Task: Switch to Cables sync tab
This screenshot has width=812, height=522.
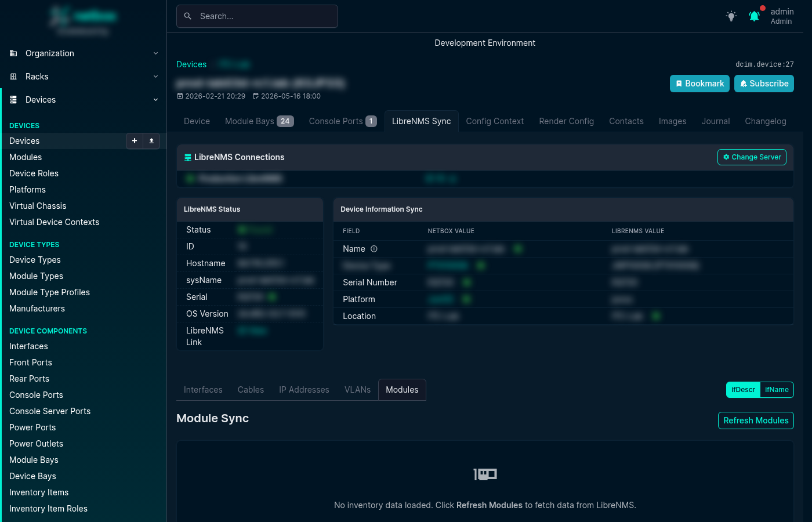Action: [251, 390]
